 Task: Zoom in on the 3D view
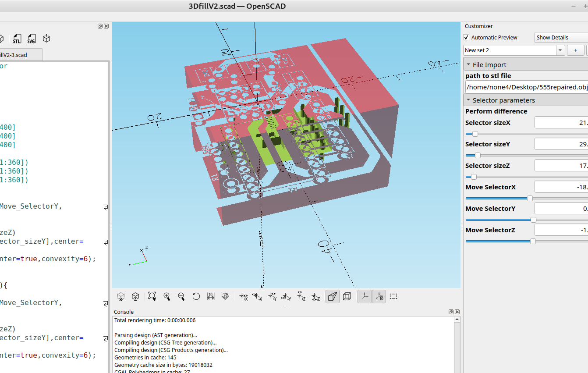[x=167, y=296]
